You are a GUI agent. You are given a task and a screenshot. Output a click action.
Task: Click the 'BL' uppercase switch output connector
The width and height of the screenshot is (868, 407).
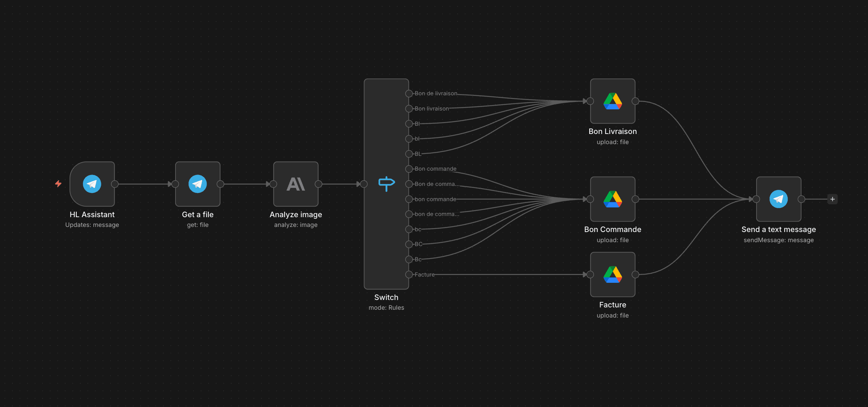coord(409,154)
